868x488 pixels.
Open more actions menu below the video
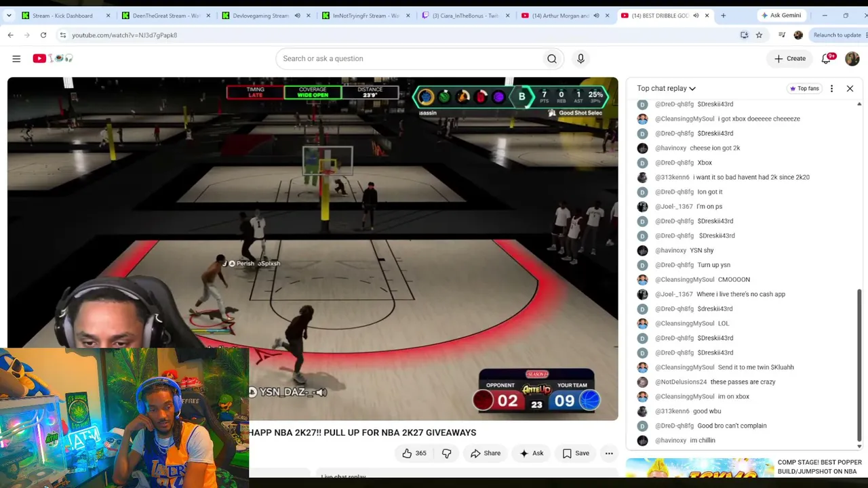tap(609, 453)
